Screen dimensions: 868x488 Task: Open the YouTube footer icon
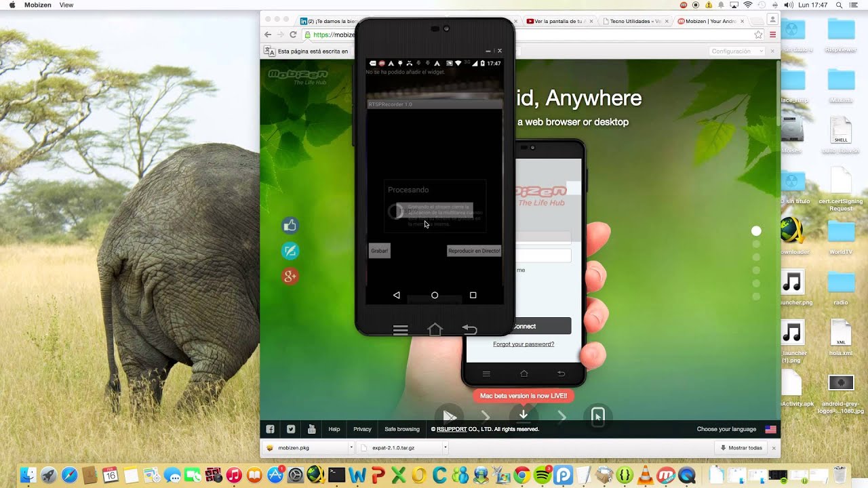[x=312, y=429]
